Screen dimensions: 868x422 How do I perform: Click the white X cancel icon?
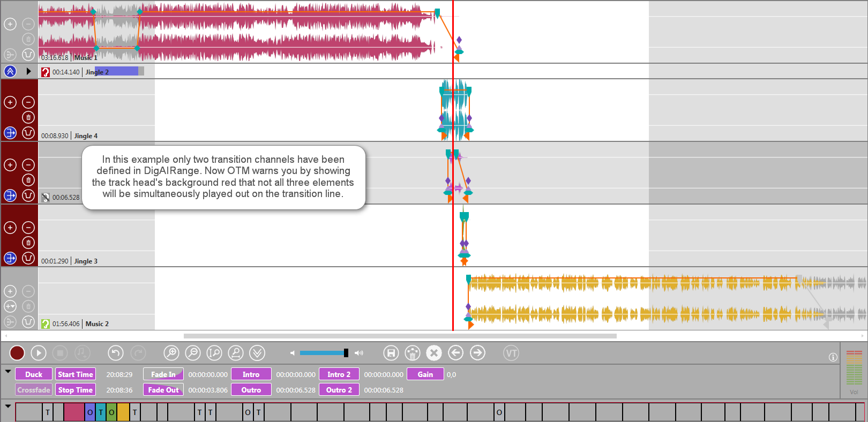point(434,353)
